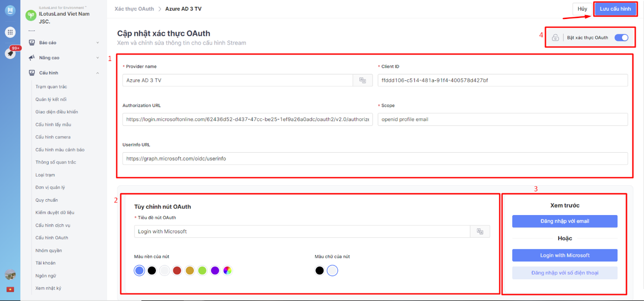Click the ILotusLand Viet Nam organization logo
This screenshot has width=644, height=301.
click(x=31, y=15)
